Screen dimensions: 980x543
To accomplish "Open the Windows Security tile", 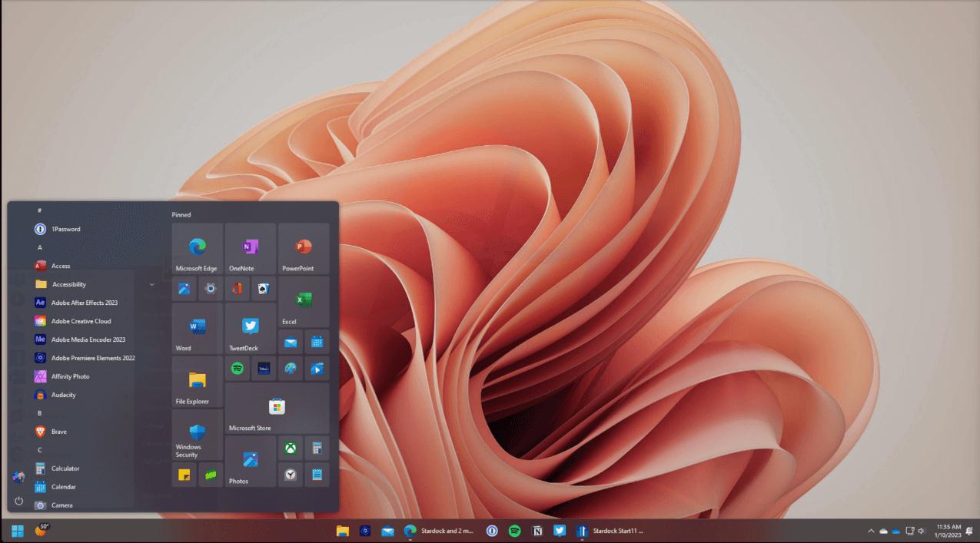I will [x=198, y=434].
